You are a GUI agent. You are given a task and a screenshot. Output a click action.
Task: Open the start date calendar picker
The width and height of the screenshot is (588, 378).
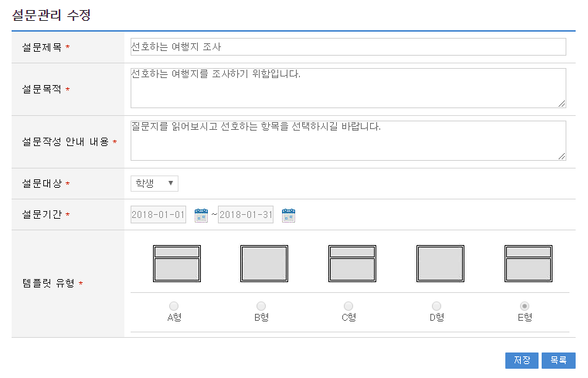point(201,215)
